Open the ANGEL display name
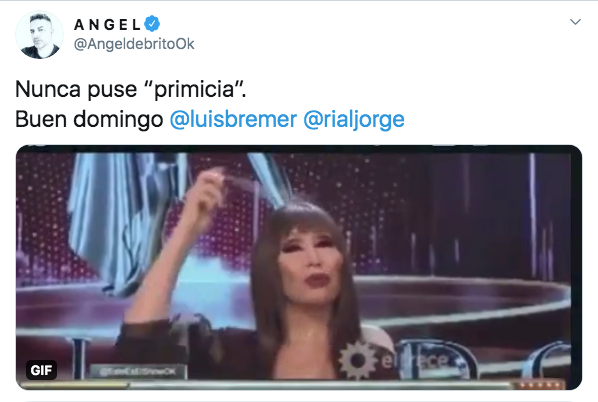 point(107,25)
